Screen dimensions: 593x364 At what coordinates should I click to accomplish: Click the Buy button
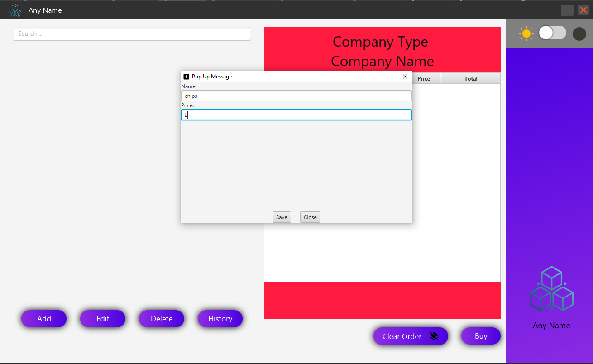coord(481,336)
